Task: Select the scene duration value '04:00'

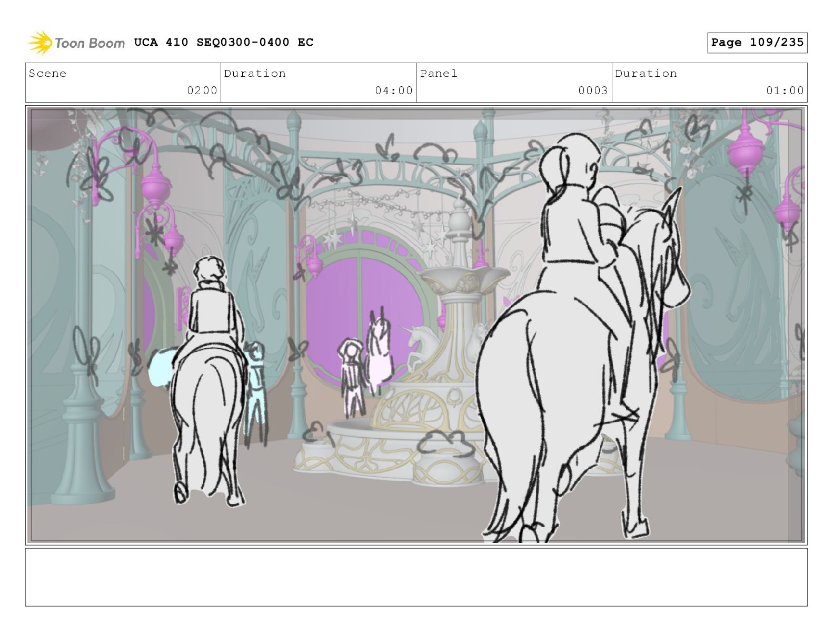Action: (394, 90)
